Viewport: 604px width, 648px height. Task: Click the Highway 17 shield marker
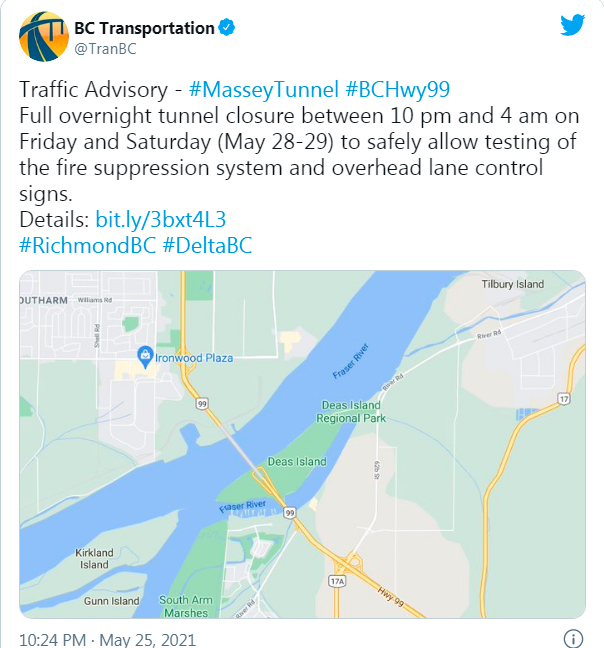coord(564,399)
